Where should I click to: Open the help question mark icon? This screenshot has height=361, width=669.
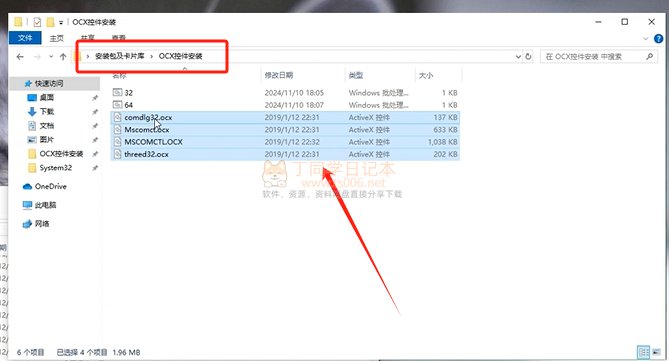[658, 38]
